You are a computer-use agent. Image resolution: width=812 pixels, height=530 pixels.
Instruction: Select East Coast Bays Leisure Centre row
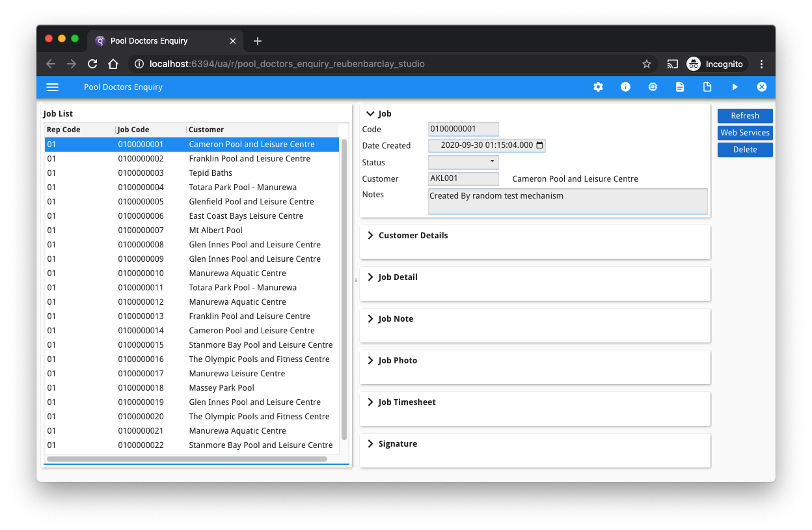pos(192,216)
